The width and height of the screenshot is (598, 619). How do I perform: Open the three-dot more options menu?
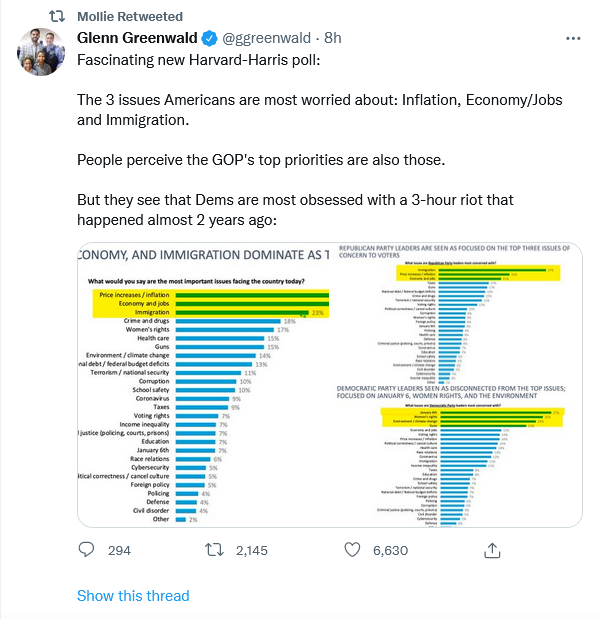(573, 38)
